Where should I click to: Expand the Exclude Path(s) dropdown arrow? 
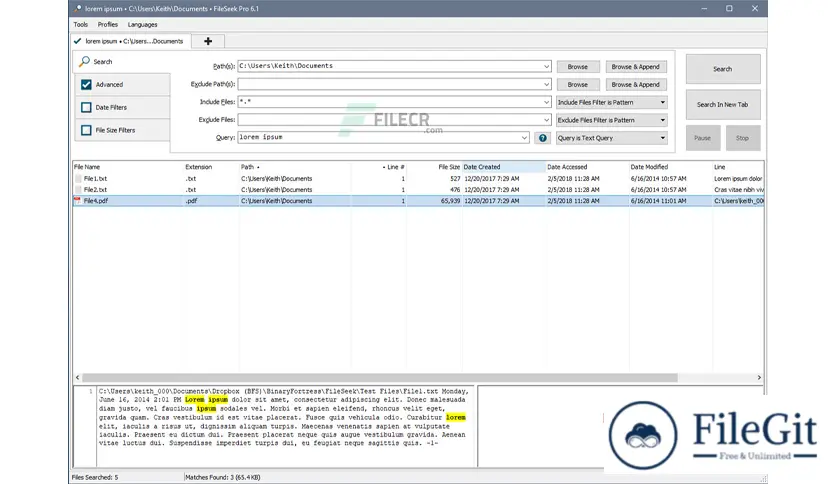[x=546, y=84]
